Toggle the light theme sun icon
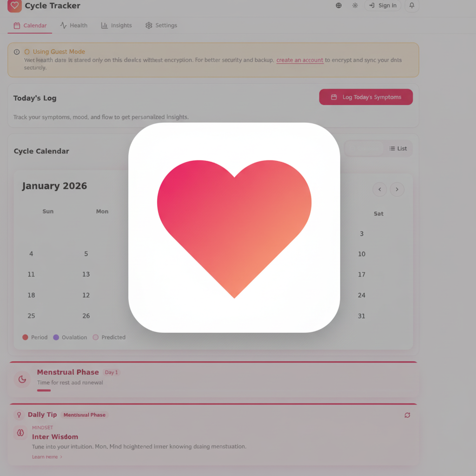 [355, 6]
